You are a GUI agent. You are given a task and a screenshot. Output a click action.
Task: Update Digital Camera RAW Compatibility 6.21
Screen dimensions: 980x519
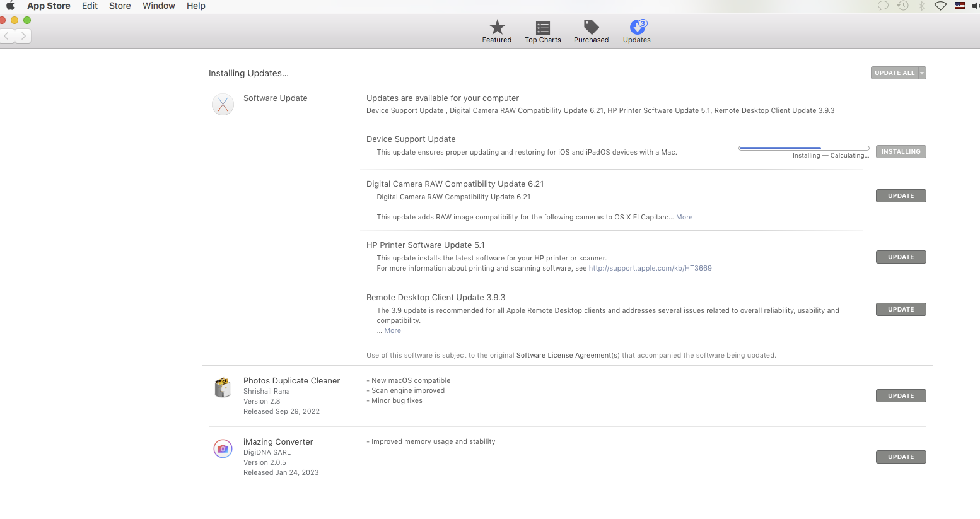coord(901,196)
